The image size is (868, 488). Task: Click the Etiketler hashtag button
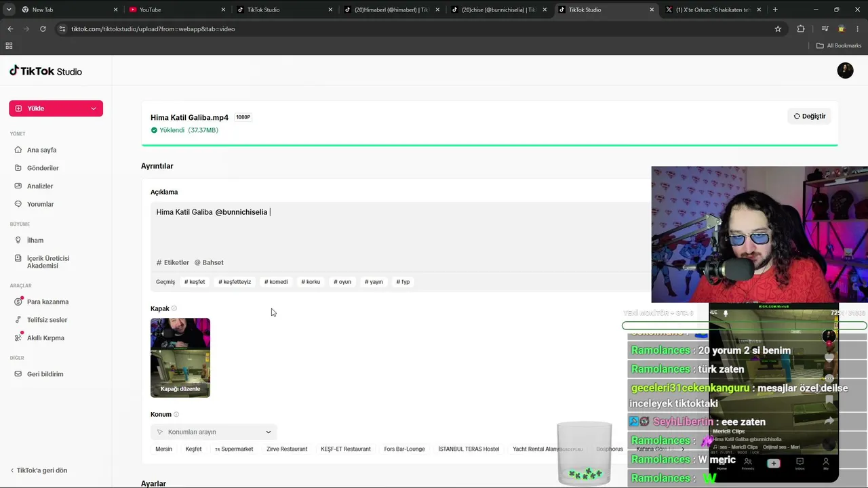click(x=173, y=262)
